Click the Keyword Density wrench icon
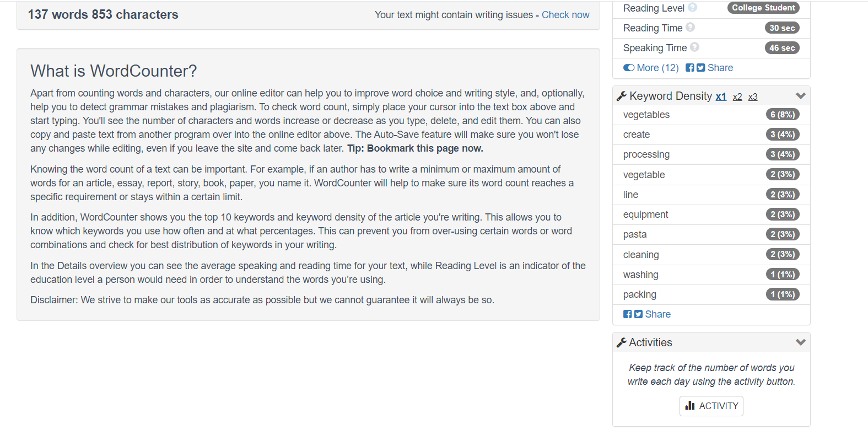The width and height of the screenshot is (868, 440). point(622,96)
